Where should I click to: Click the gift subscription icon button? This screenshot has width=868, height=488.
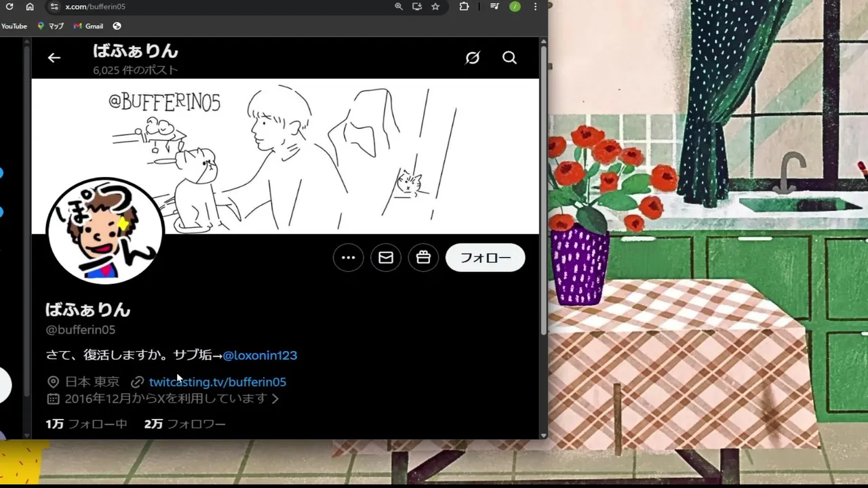tap(423, 258)
